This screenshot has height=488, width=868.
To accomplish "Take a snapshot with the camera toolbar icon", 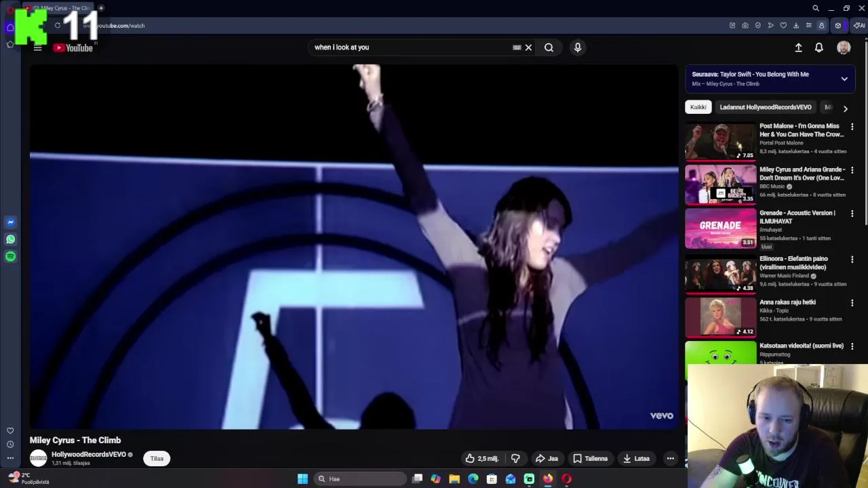I will [x=745, y=26].
